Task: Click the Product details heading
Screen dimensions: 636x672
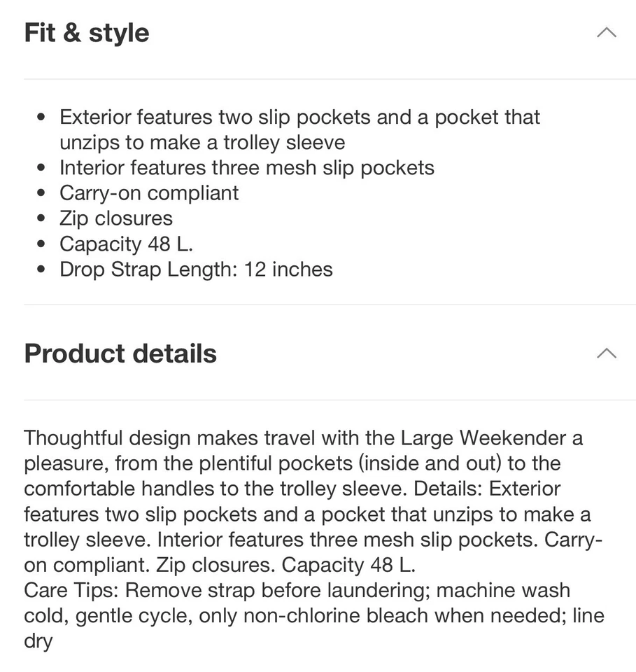Action: pos(120,353)
